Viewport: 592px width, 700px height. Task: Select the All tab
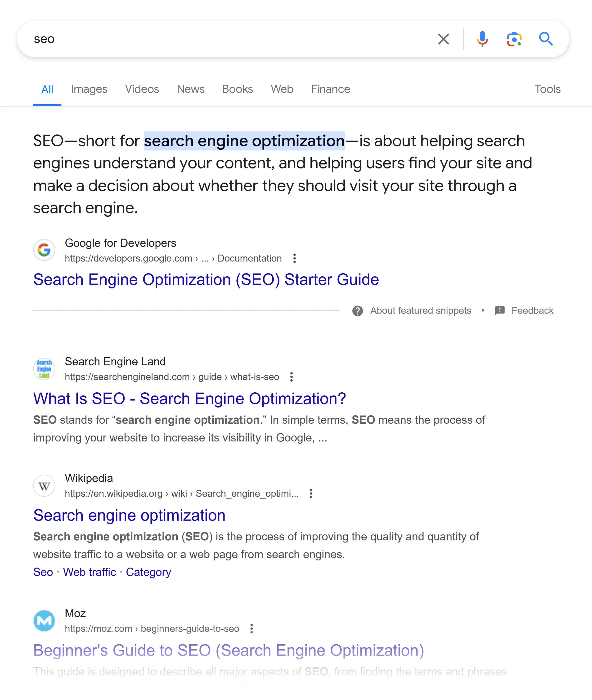pyautogui.click(x=47, y=89)
